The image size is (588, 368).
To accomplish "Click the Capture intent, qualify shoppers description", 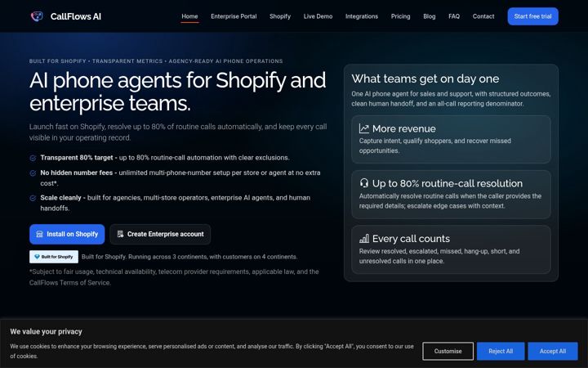I will click(x=435, y=146).
